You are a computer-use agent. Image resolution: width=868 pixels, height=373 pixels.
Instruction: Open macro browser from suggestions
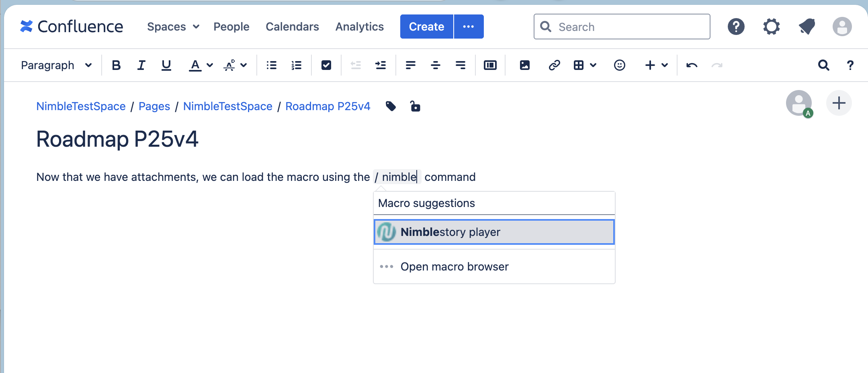(x=454, y=266)
